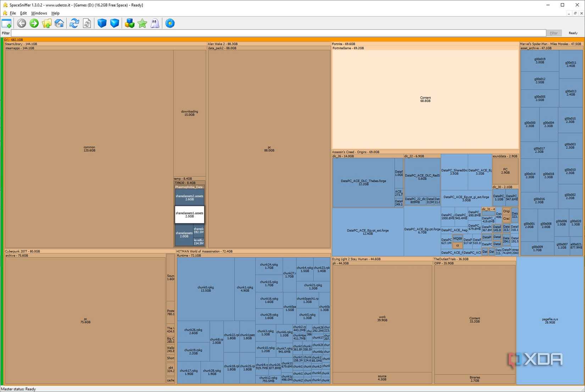Select the Binaries 2.7GB block
Image resolution: width=585 pixels, height=392 pixels.
coord(475,379)
